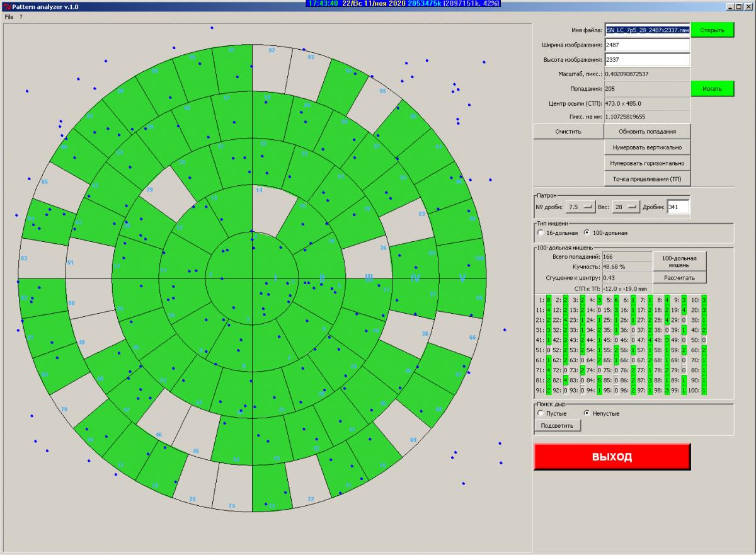The height and width of the screenshot is (555, 756).
Task: Choose Нумеровать вертикально
Action: pyautogui.click(x=647, y=147)
